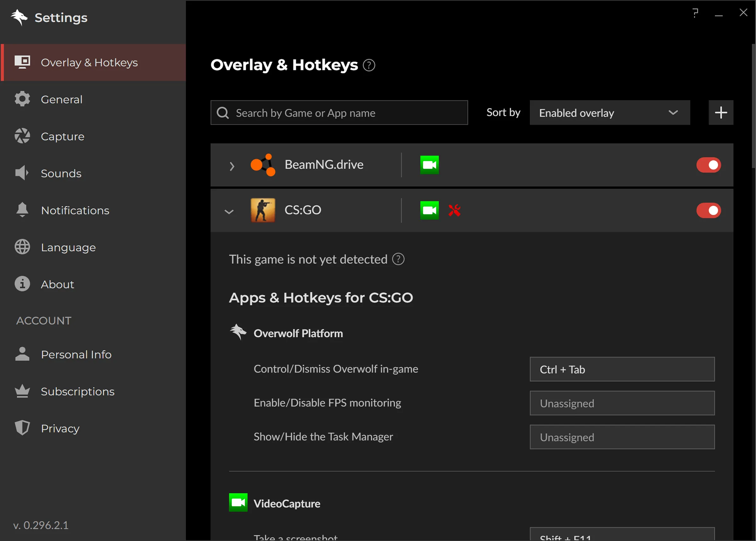The image size is (756, 541).
Task: Click "Enable/Disable FPS monitoring" label
Action: [x=327, y=403]
